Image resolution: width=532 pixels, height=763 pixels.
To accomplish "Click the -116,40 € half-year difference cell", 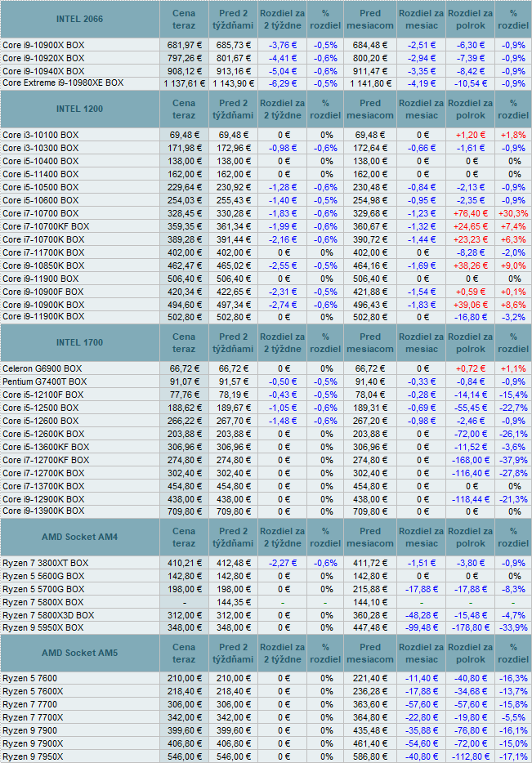I will coord(471,474).
